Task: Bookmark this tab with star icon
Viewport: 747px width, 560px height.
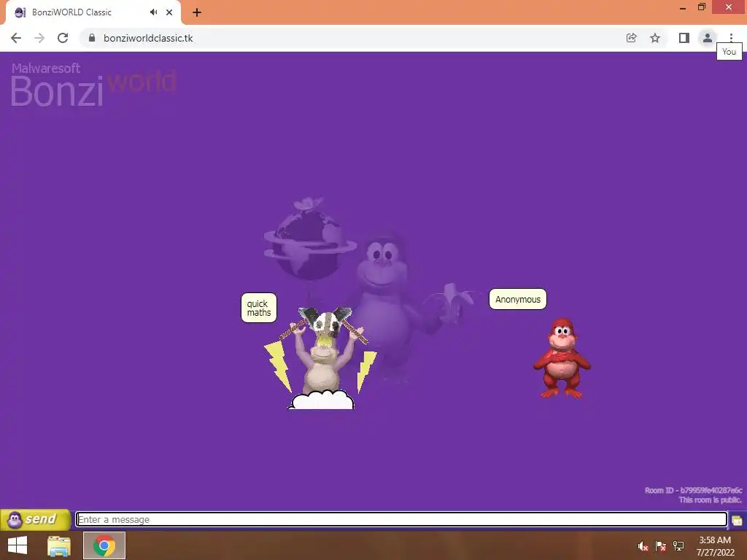Action: click(x=655, y=38)
